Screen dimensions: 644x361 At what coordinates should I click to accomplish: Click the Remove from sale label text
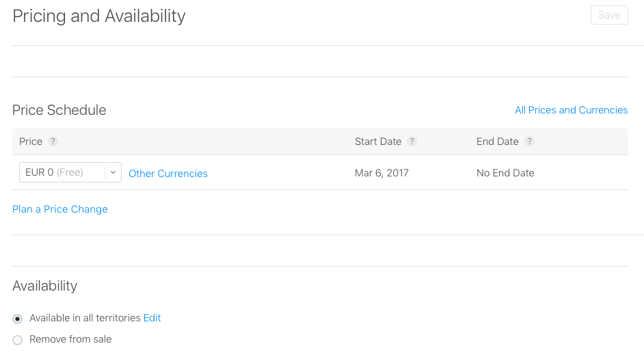(70, 339)
